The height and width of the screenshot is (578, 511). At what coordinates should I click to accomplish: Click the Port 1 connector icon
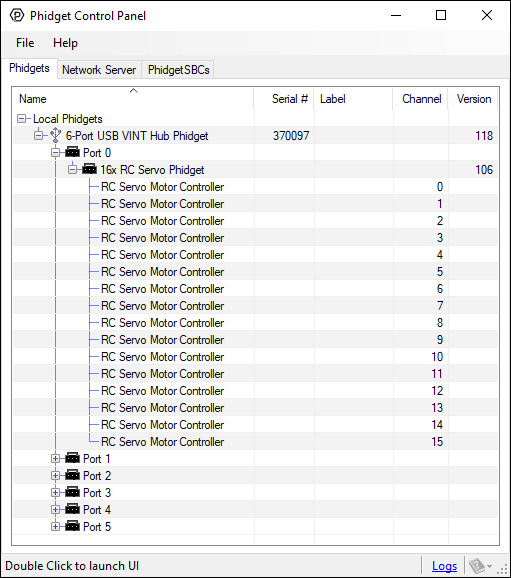tap(72, 458)
